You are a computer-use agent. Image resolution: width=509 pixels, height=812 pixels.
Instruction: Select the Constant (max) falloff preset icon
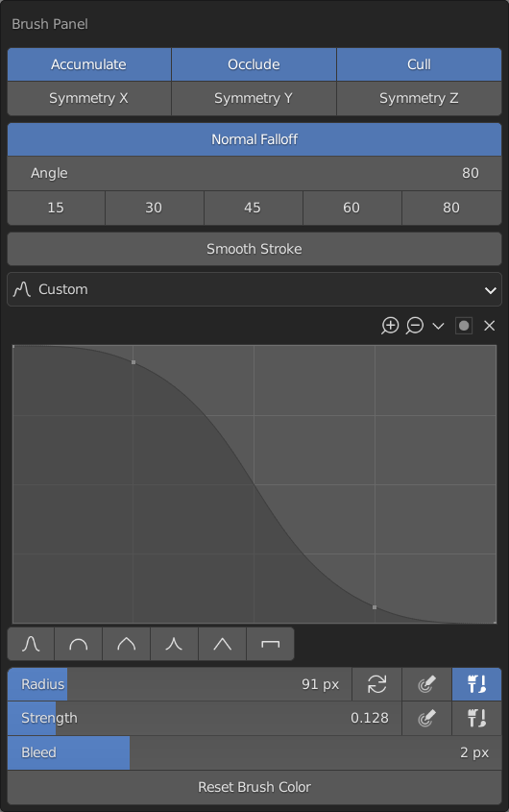click(x=270, y=644)
